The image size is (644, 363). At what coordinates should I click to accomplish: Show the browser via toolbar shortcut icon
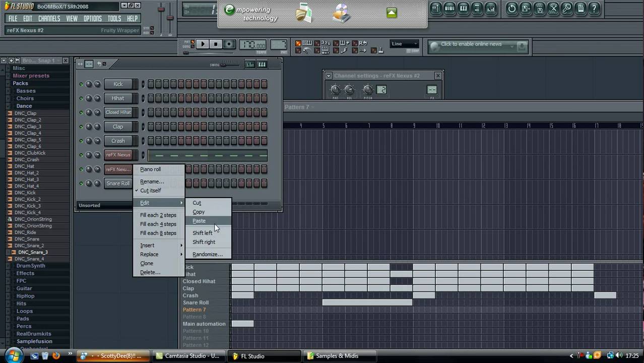[x=477, y=8]
